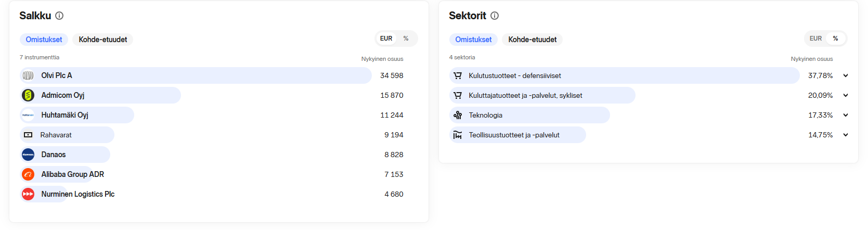Click the info icon next to Salkku
Image resolution: width=868 pixels, height=230 pixels.
tap(59, 16)
